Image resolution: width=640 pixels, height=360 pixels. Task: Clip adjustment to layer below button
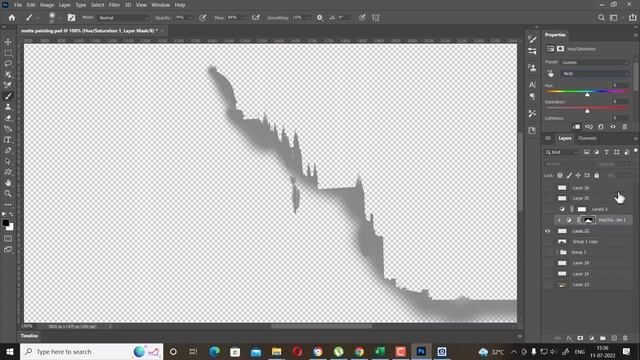click(576, 127)
